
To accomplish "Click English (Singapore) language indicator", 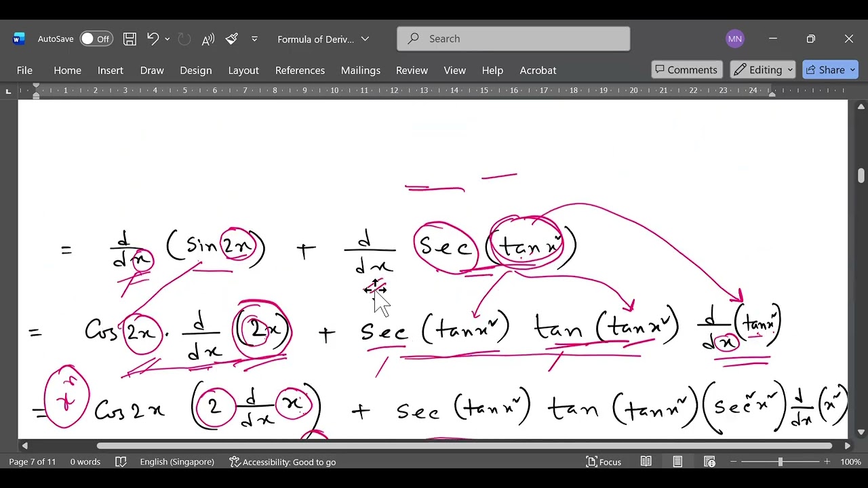I will [x=177, y=462].
